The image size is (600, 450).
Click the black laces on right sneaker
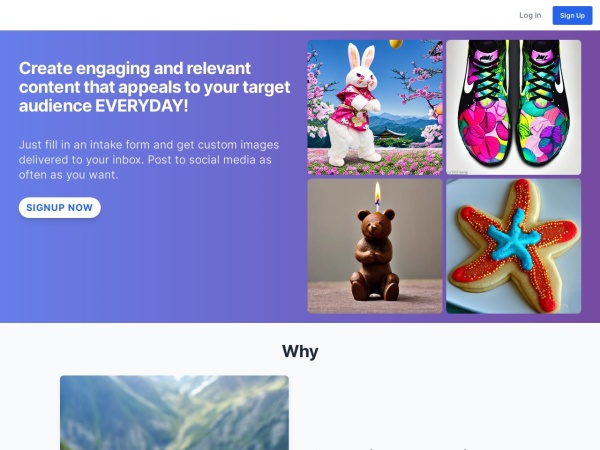click(541, 82)
